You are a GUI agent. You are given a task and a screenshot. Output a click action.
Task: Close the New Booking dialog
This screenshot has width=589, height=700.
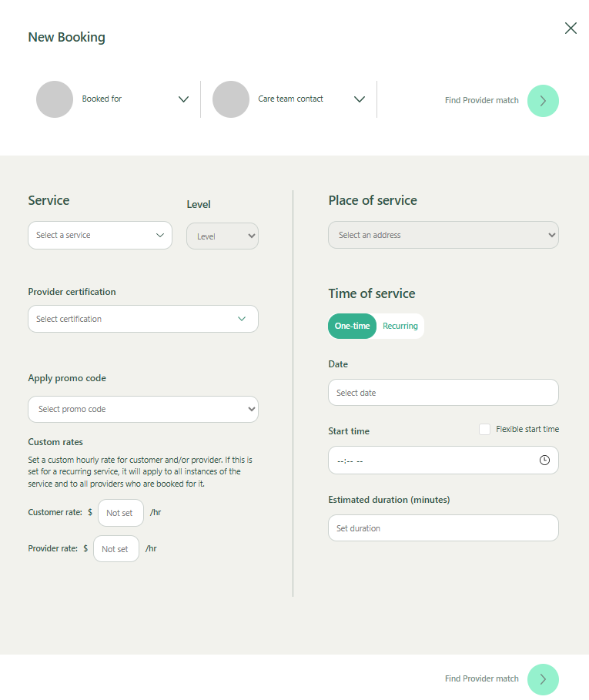pos(571,28)
